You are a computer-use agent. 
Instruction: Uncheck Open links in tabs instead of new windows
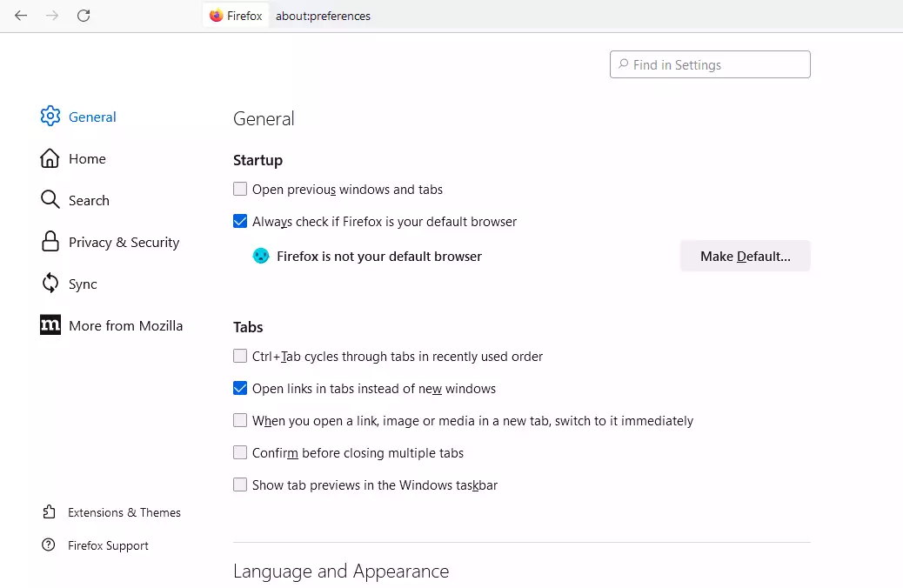click(240, 388)
